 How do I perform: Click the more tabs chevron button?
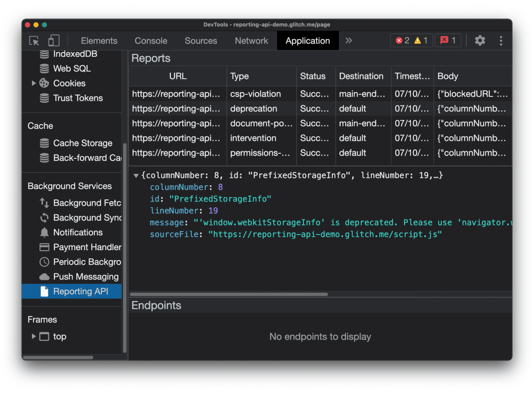(348, 41)
